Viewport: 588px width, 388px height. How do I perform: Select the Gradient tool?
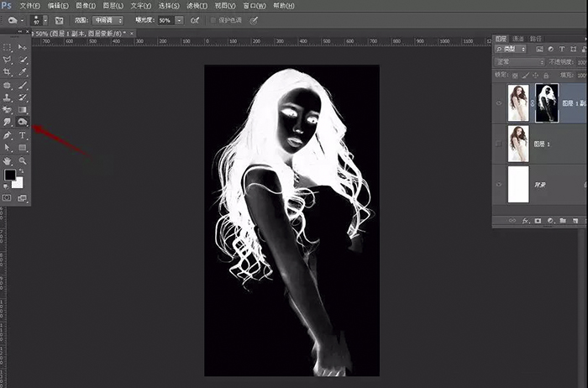(x=23, y=110)
